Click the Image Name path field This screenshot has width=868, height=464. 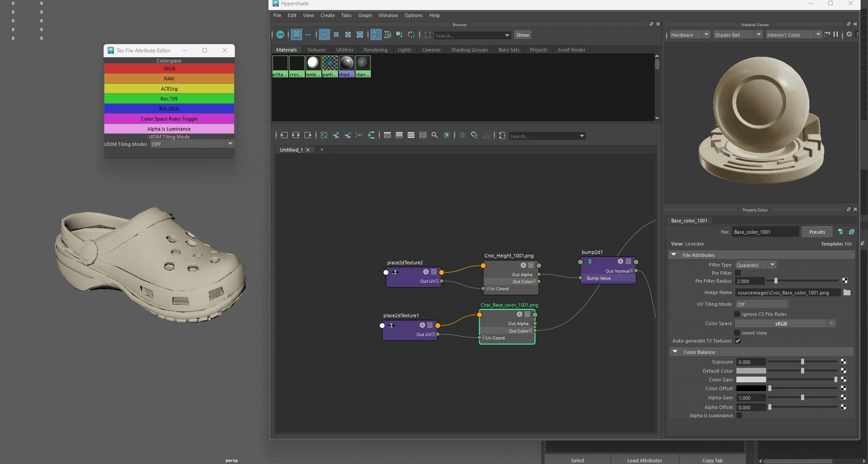[x=788, y=293]
